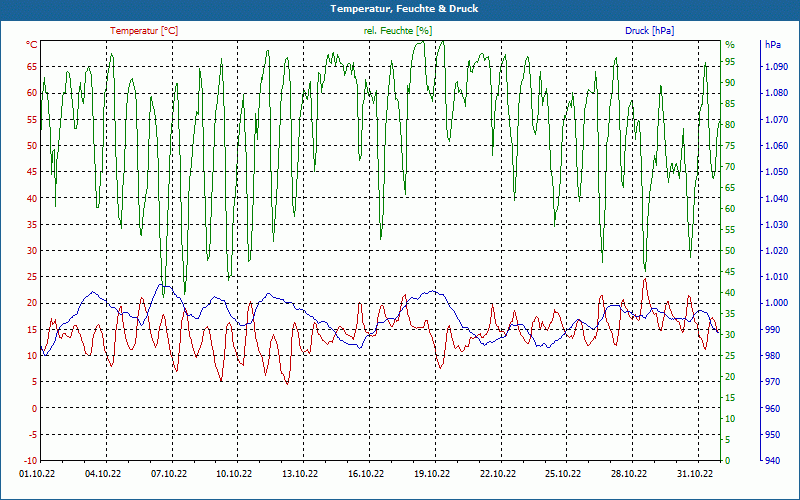Click date label 22.10.22 on time axis
Screen dimensions: 800x500
point(497,473)
